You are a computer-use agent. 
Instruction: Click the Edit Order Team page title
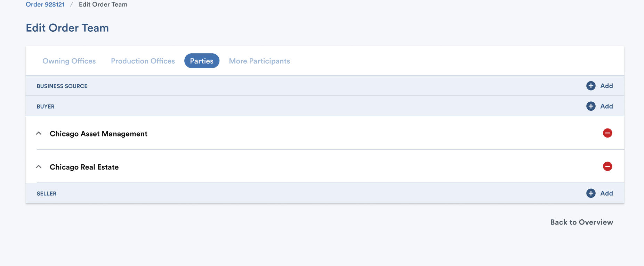[x=68, y=28]
